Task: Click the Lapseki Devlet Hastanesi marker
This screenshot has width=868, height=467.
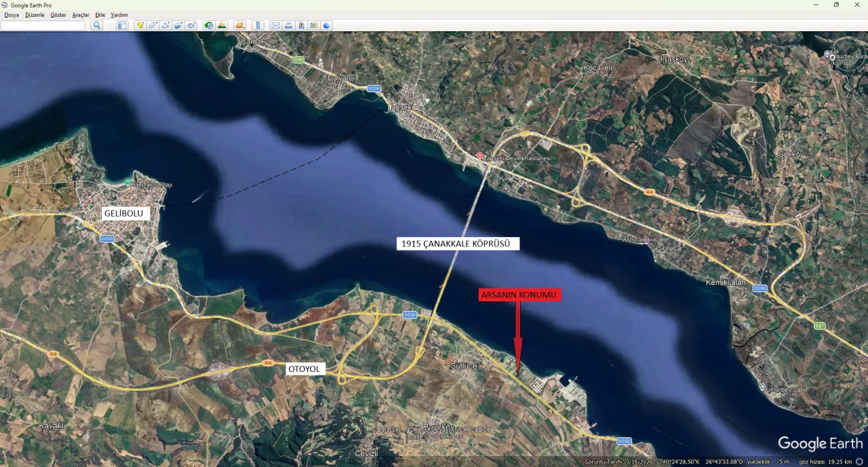Action: [x=480, y=155]
